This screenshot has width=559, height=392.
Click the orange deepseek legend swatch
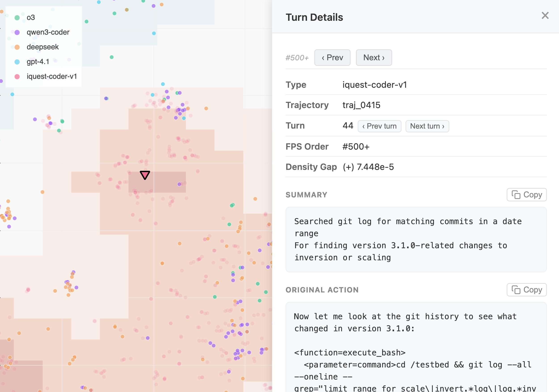click(x=17, y=47)
